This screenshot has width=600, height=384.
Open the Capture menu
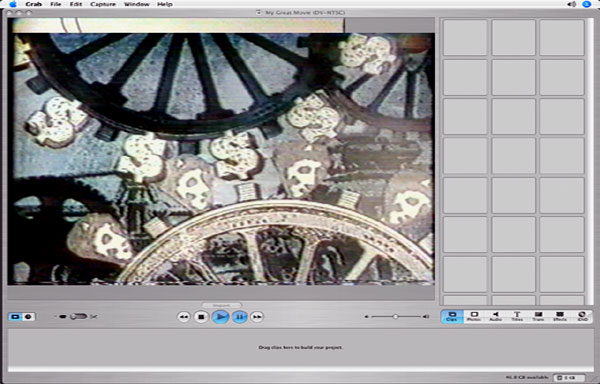tap(103, 4)
